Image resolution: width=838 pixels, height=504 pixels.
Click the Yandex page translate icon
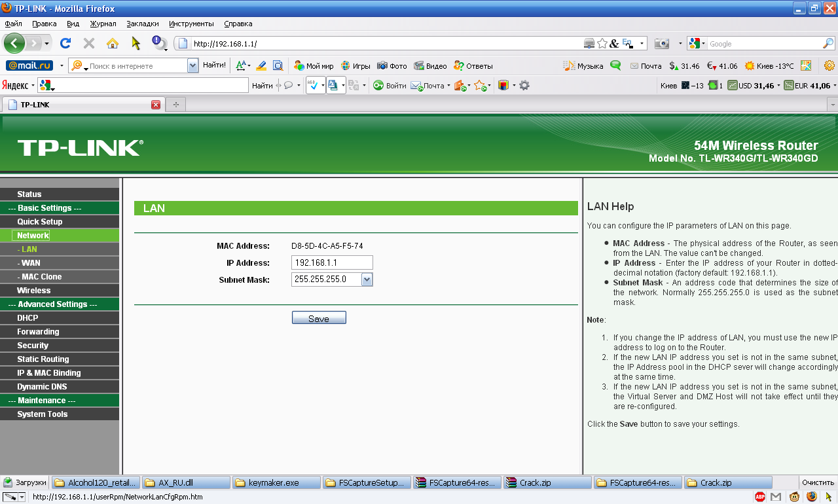click(x=333, y=85)
